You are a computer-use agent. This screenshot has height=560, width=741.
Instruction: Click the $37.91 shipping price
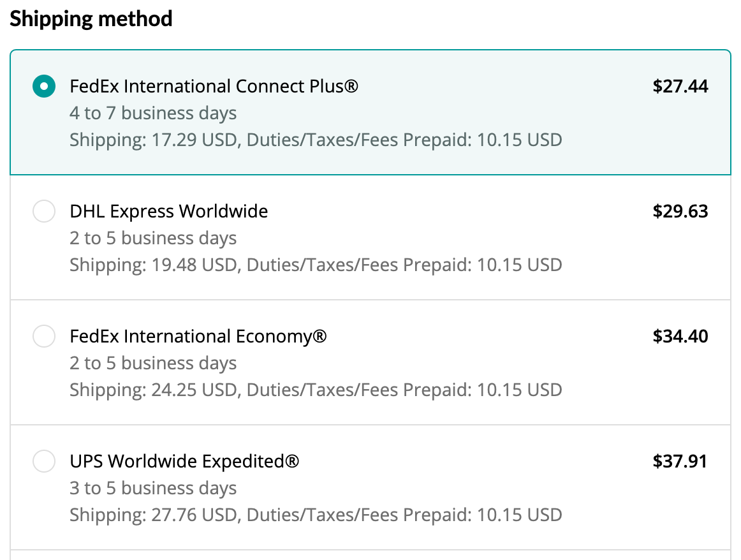(x=680, y=461)
